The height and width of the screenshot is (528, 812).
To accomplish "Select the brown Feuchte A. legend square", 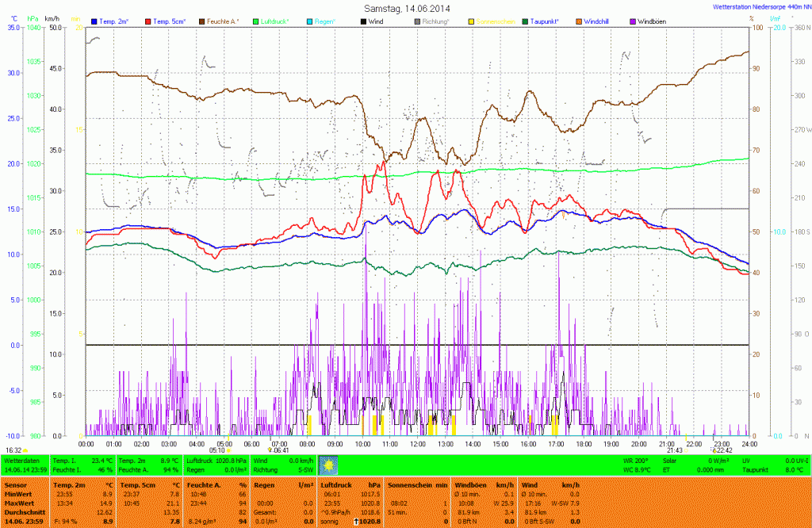I will (202, 21).
